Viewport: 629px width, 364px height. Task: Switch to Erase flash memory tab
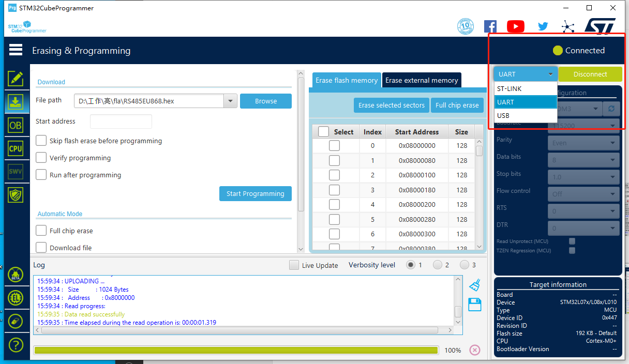tap(347, 80)
